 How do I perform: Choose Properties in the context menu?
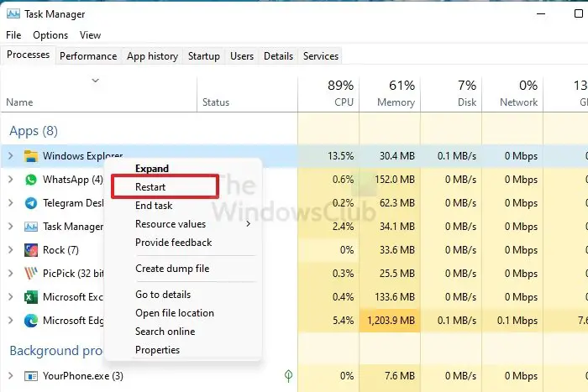tap(158, 350)
